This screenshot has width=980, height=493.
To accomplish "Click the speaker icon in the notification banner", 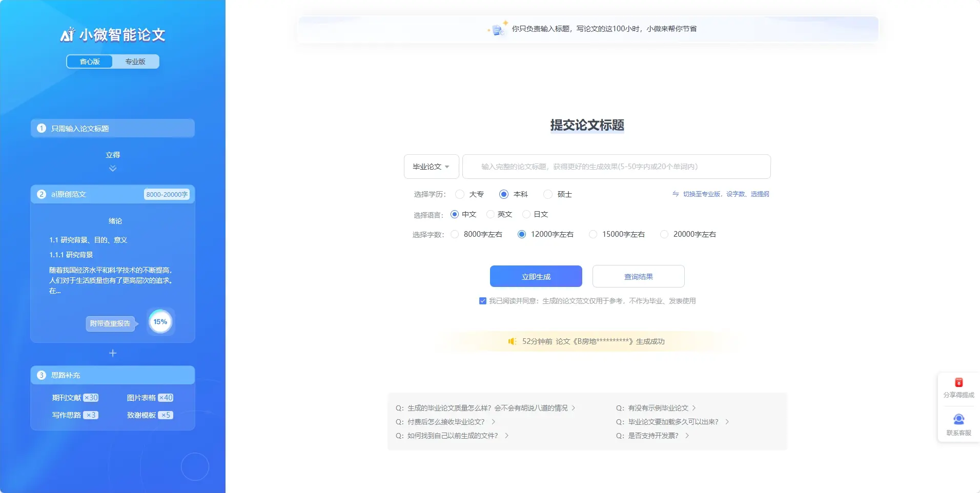I will click(512, 341).
